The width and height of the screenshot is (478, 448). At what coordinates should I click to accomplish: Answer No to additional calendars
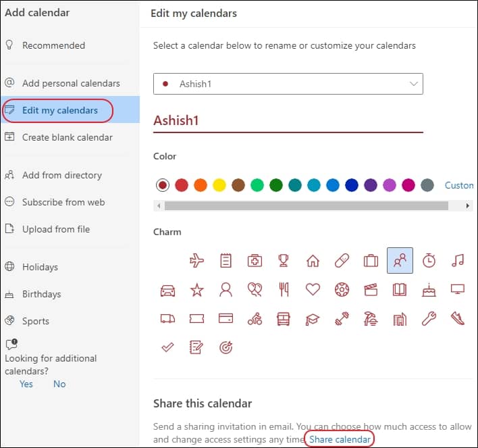59,384
